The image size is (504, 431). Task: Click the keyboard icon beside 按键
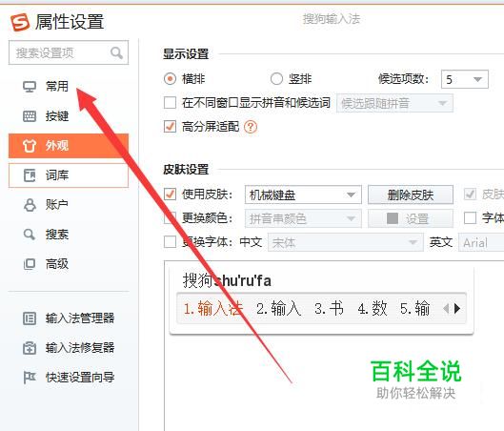(x=30, y=116)
